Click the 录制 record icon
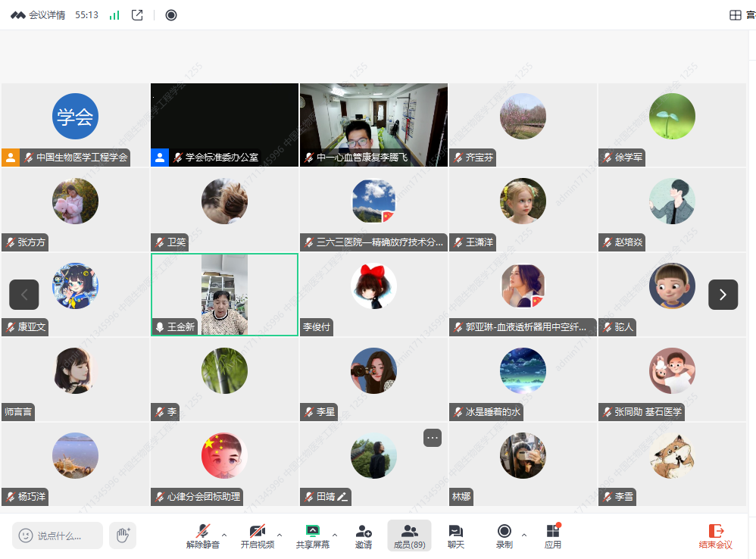 [504, 536]
